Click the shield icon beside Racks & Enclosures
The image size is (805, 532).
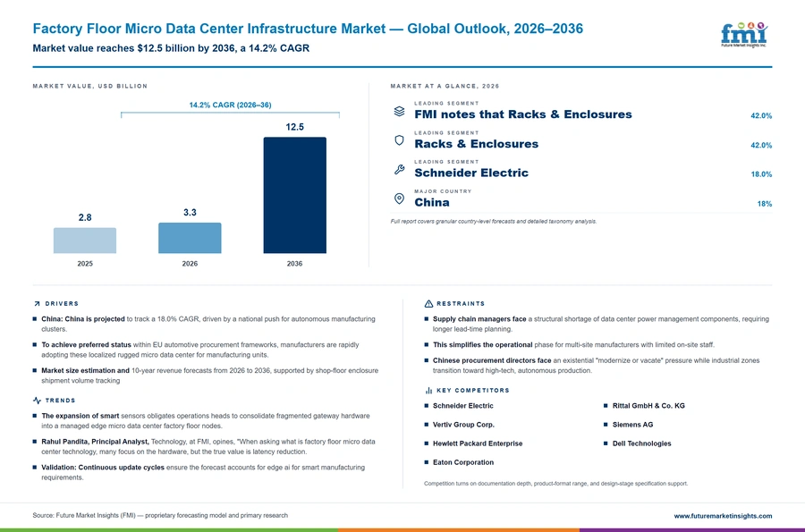(x=399, y=140)
